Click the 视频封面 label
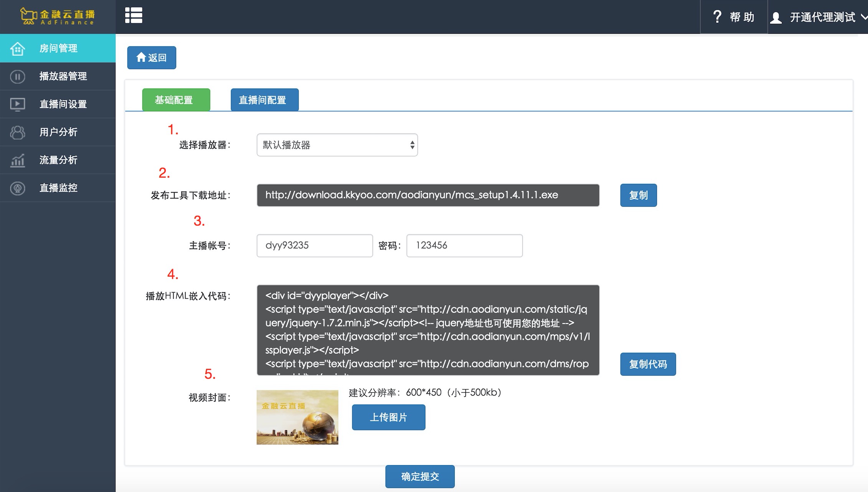This screenshot has height=492, width=868. 210,398
